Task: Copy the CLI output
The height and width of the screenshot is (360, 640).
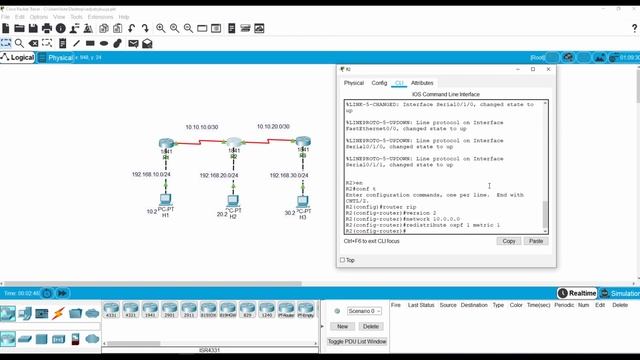Action: click(509, 241)
